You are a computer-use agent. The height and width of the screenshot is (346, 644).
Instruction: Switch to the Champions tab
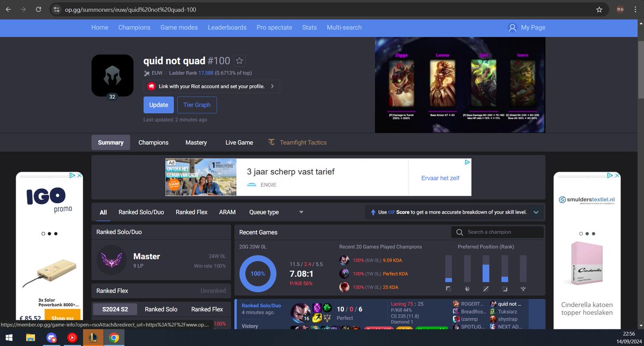point(153,142)
